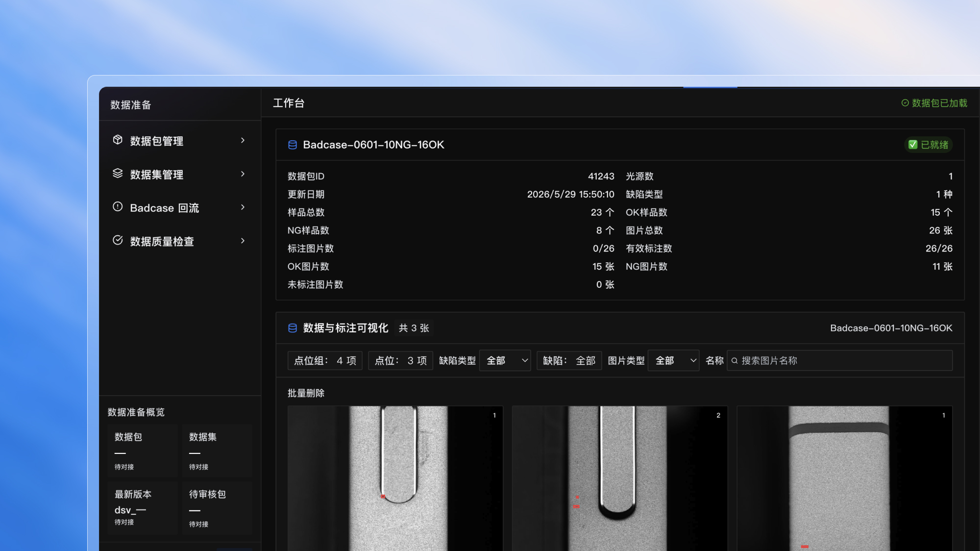This screenshot has height=551, width=980.
Task: Open 数据包管理 menu item
Action: pyautogui.click(x=180, y=141)
